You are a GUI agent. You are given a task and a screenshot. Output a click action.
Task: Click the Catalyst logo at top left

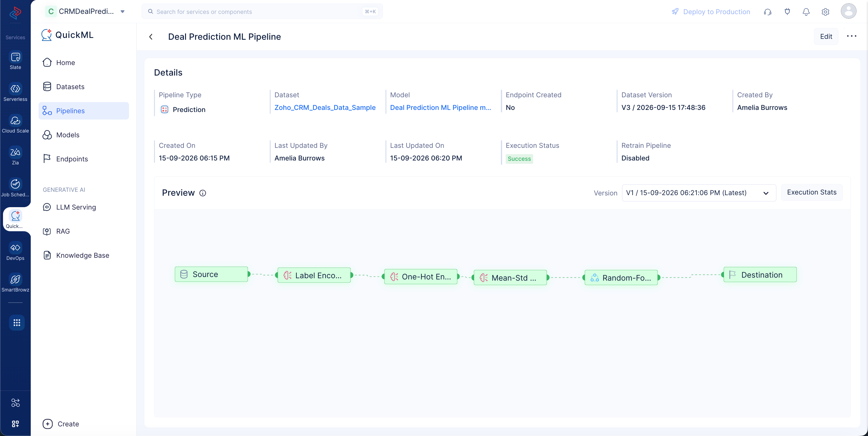(x=15, y=13)
